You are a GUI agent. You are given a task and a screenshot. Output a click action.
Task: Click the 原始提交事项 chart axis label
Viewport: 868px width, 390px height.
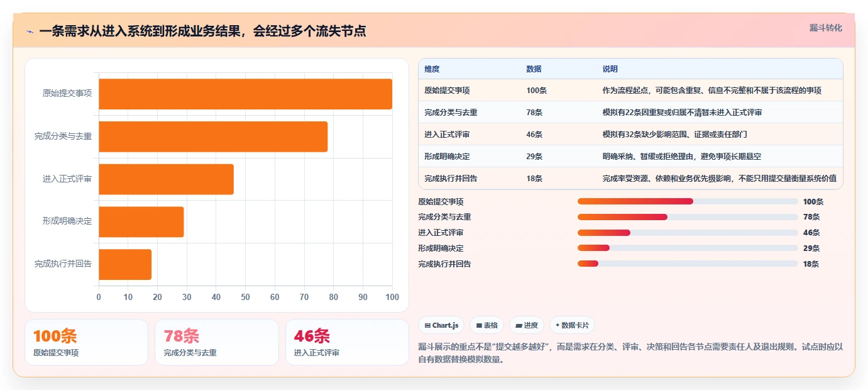67,94
